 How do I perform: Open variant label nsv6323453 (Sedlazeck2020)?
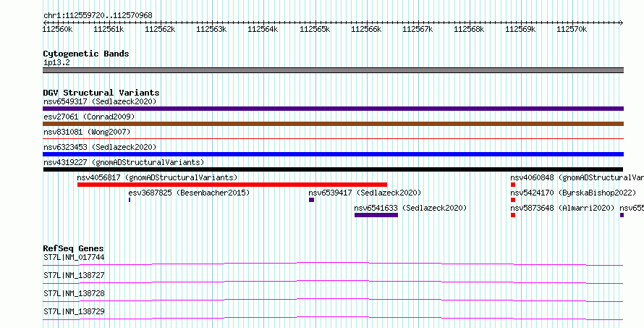[x=100, y=147]
